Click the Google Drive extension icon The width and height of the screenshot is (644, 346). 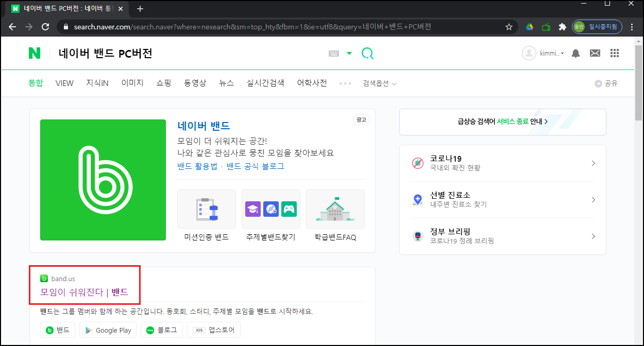click(530, 27)
